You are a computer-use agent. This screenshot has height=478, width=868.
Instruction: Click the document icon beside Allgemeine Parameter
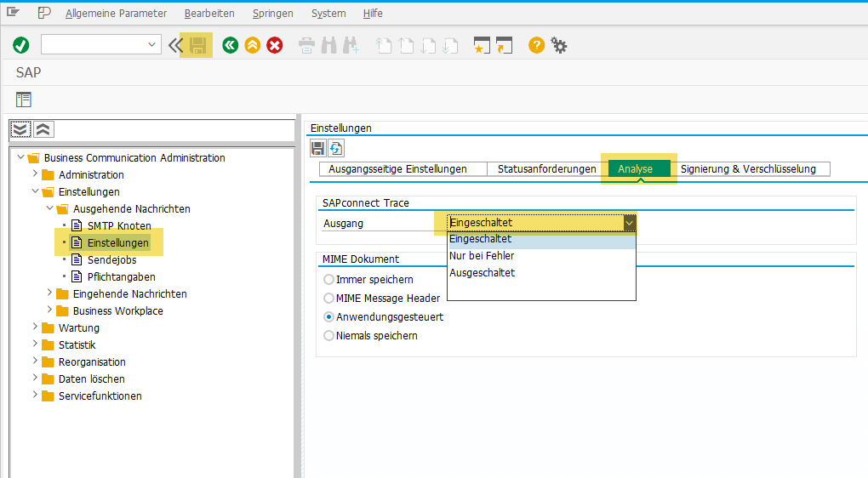(43, 12)
